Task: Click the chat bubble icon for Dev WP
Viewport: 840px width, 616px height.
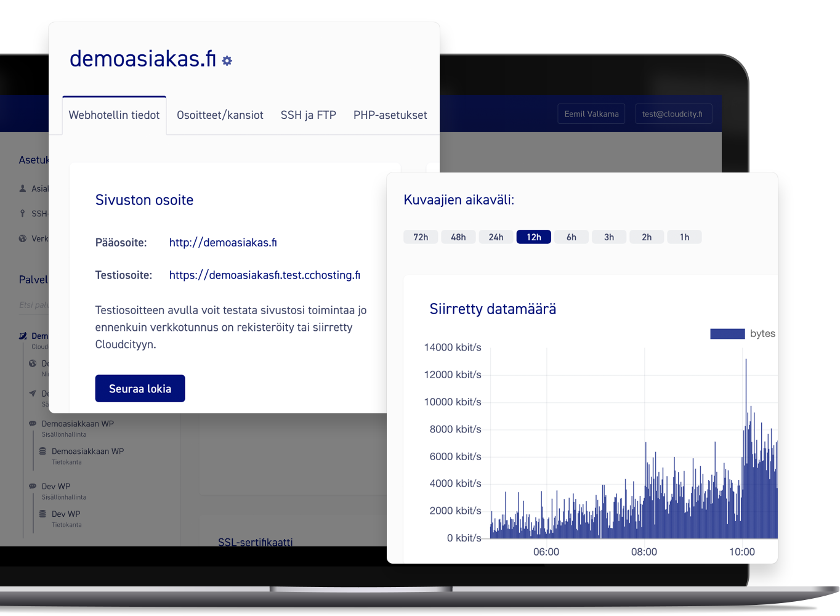Action: point(33,486)
